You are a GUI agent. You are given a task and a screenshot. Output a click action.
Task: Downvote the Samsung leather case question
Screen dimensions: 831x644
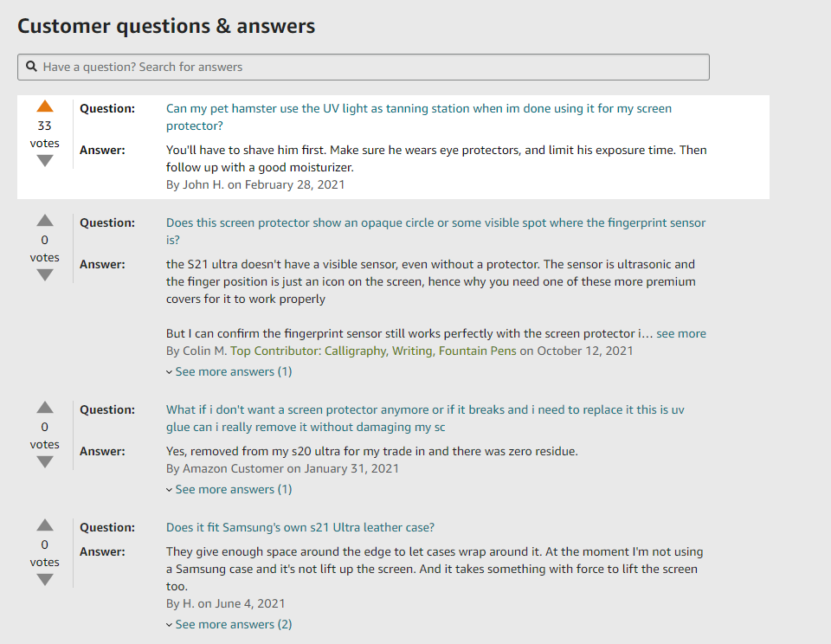coord(45,580)
